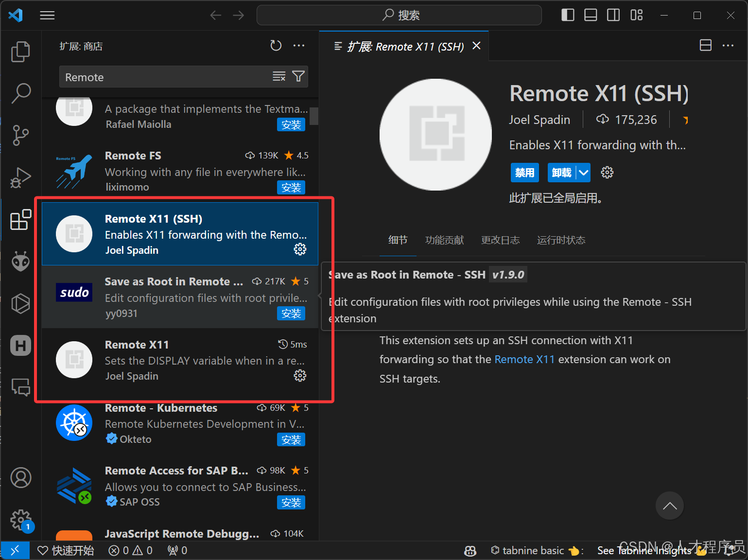Switch to the 运行时状态 tab
Viewport: 748px width, 560px height.
[x=561, y=240]
